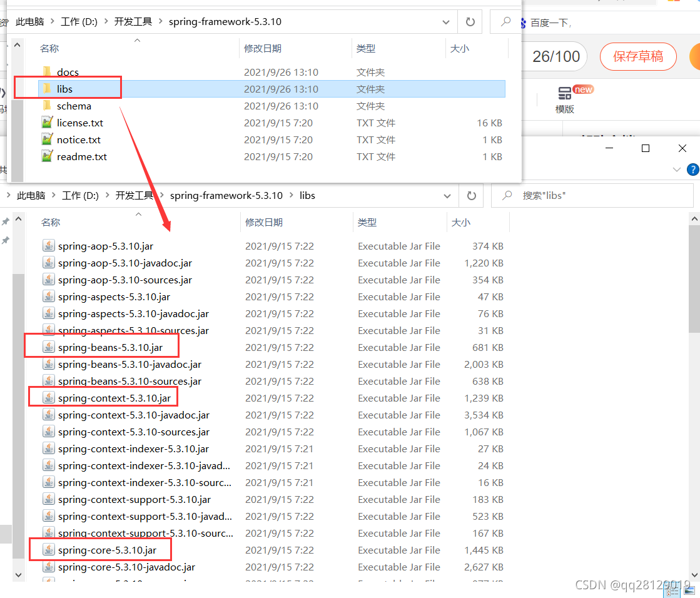Expand chevron after 工作 (D:) in libs path
This screenshot has height=598, width=700.
107,195
